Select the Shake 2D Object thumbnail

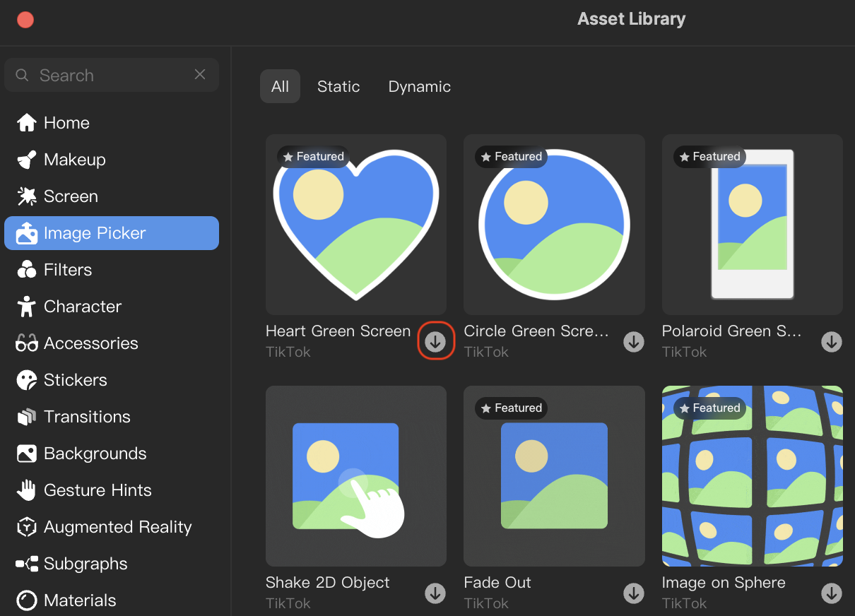(x=356, y=476)
